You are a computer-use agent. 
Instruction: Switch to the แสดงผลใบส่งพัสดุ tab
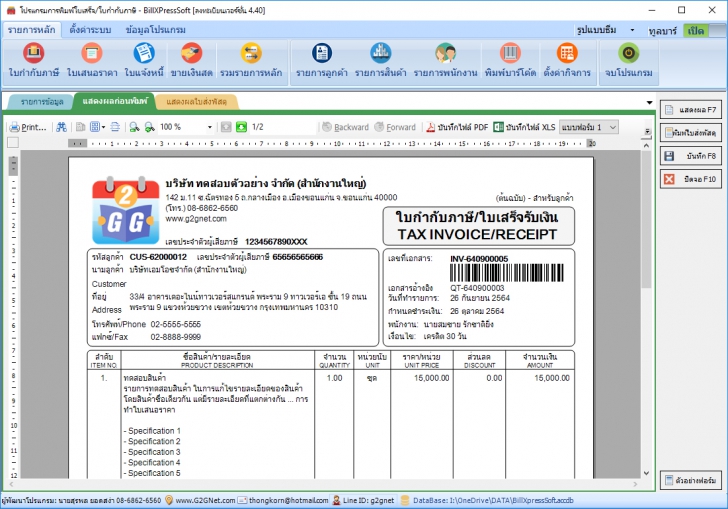(196, 101)
